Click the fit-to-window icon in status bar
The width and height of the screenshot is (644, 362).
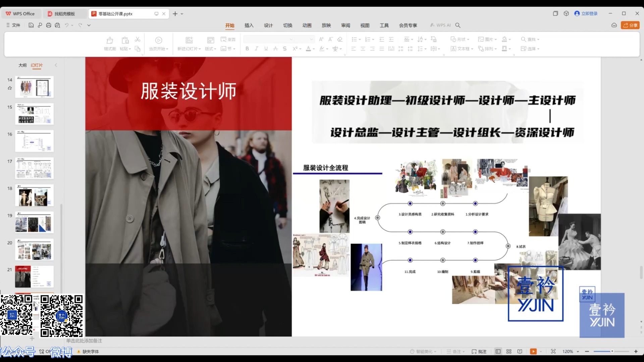click(x=553, y=351)
